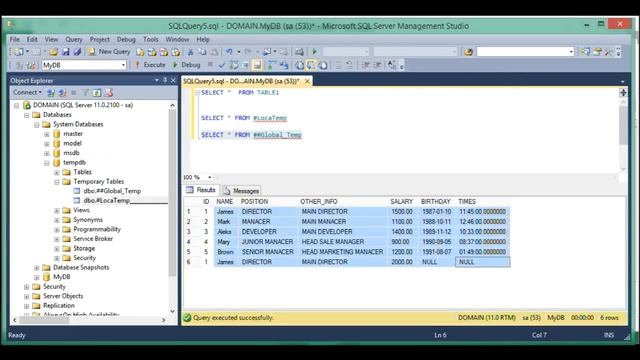
Task: Switch output to Results to Text
Action: 299,65
